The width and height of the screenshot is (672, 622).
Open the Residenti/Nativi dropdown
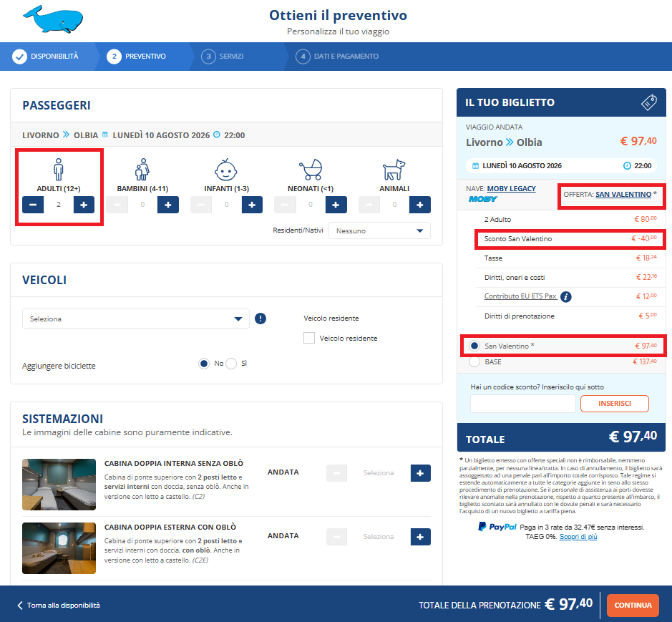pos(379,231)
